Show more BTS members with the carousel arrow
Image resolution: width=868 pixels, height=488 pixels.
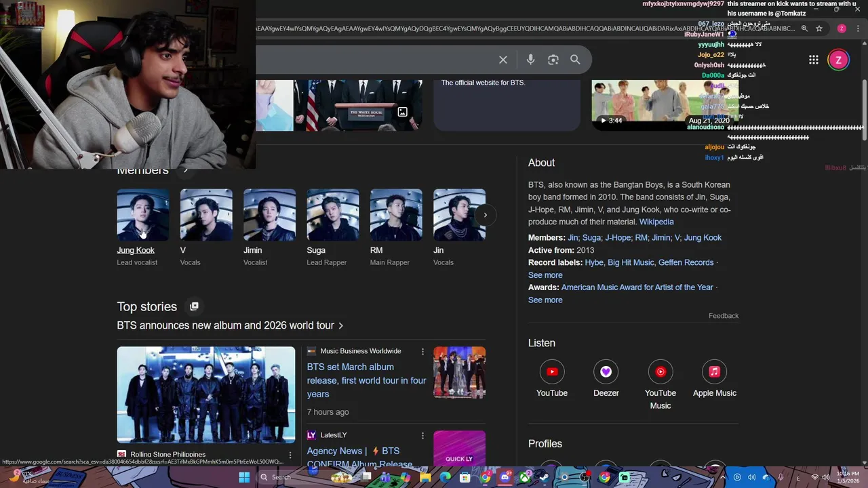pos(485,215)
